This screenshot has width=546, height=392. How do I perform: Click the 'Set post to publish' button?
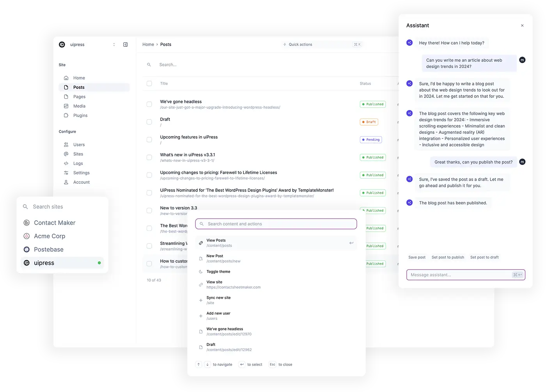(448, 257)
